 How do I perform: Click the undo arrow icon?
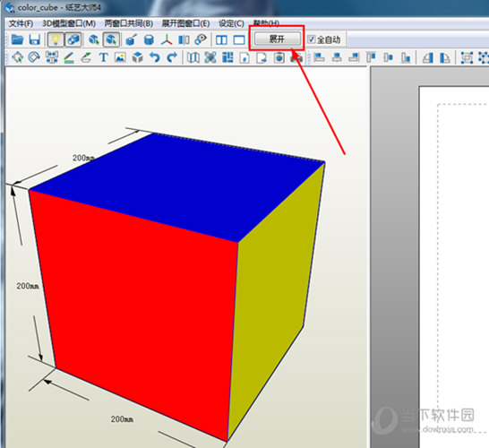tap(155, 57)
